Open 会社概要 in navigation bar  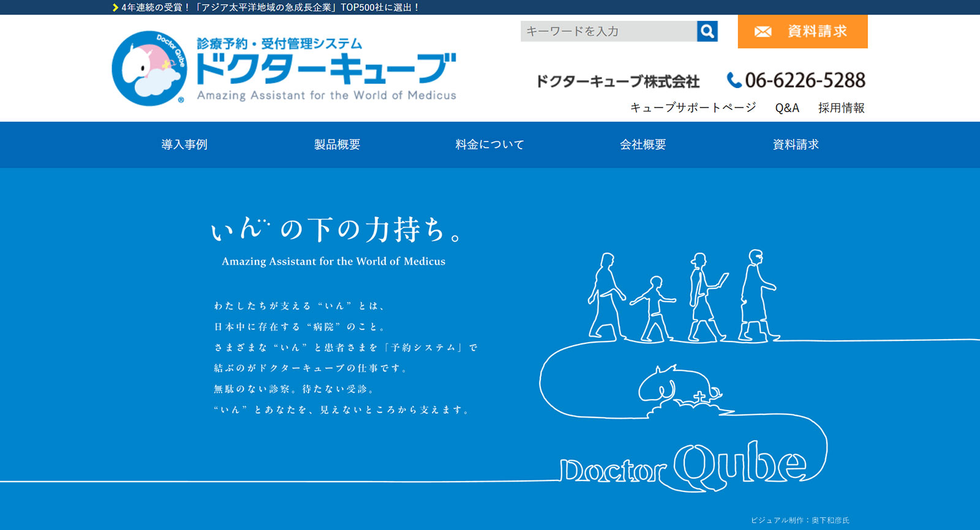[x=643, y=144]
